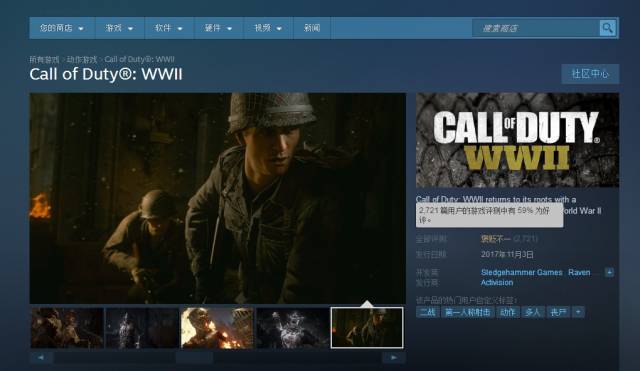Open the Raven developer link

579,272
